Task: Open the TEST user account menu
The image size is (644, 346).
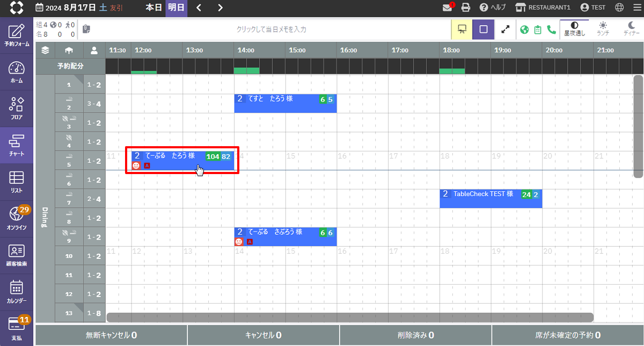Action: [x=592, y=8]
